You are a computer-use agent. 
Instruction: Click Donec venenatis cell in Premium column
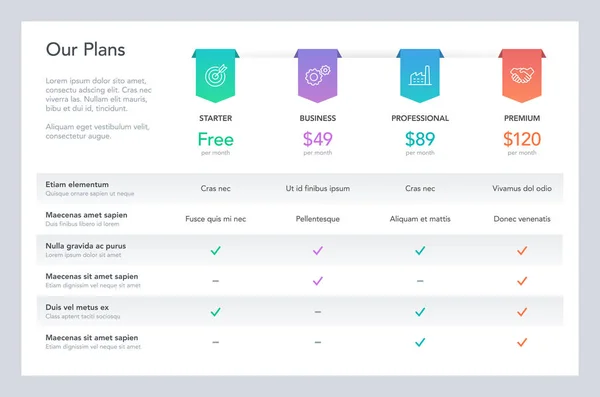(x=522, y=219)
